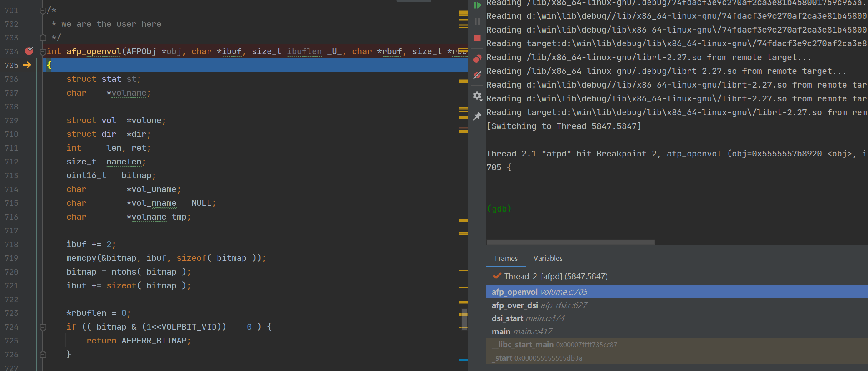The height and width of the screenshot is (371, 868).
Task: Resume the program with the green play icon
Action: pos(477,5)
